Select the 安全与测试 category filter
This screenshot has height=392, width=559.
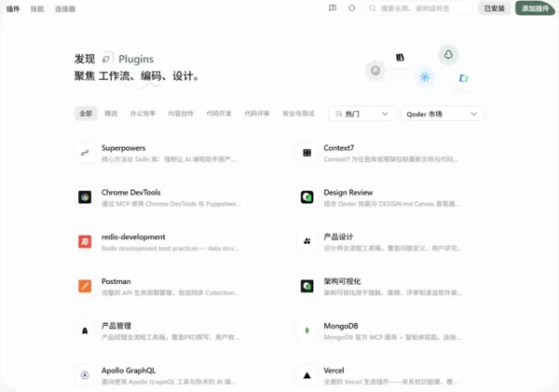[x=298, y=114]
